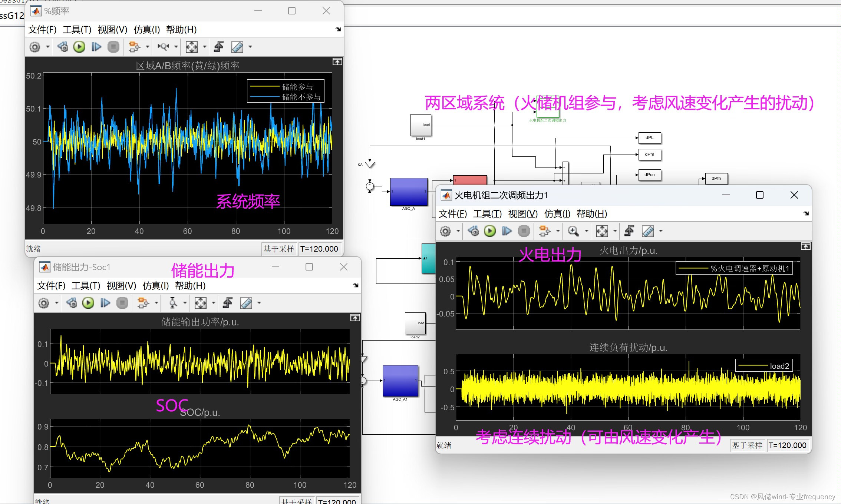
Task: Click cursor measurements icon in 储能出力-Soc1
Action: tap(246, 303)
